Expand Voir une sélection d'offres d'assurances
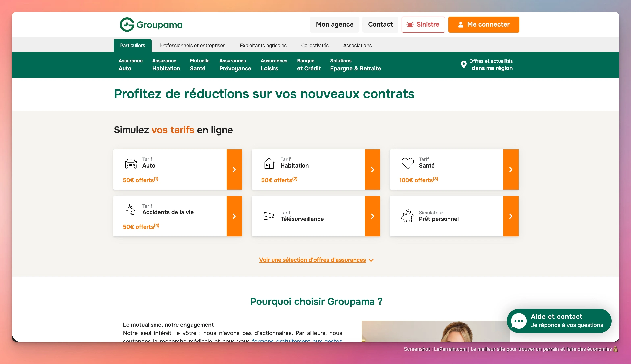 [312, 260]
